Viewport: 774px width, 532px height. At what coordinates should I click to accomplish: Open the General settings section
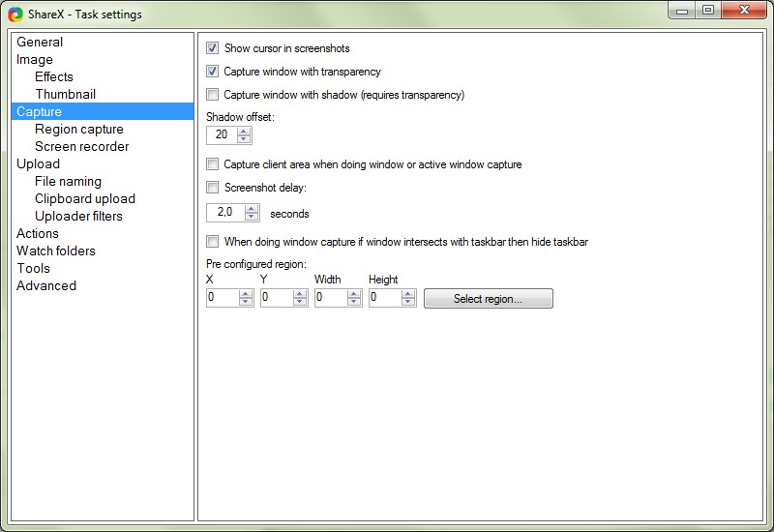click(x=40, y=42)
